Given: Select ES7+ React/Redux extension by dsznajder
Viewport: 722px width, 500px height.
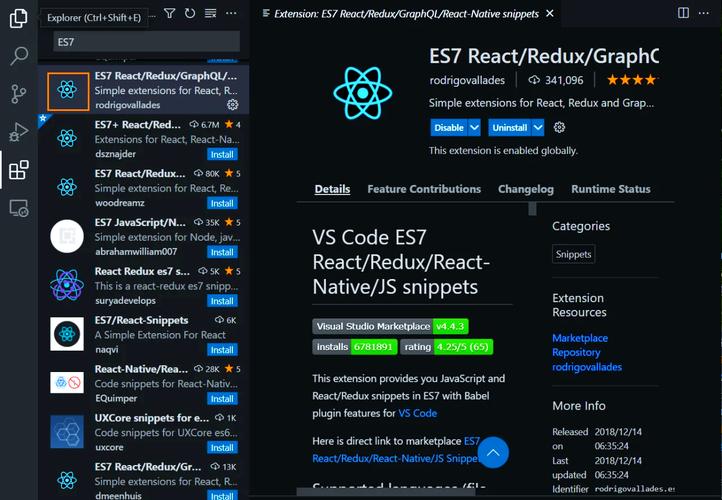Looking at the screenshot, I should (x=144, y=139).
